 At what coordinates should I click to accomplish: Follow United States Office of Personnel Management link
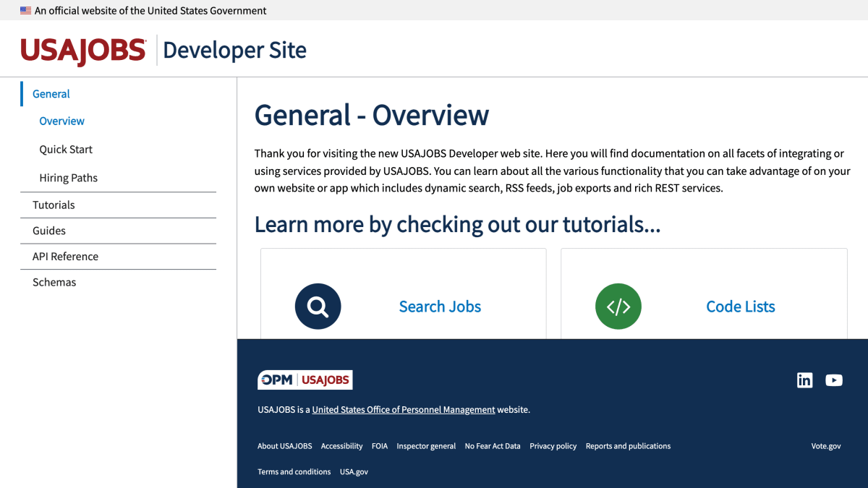pyautogui.click(x=404, y=410)
